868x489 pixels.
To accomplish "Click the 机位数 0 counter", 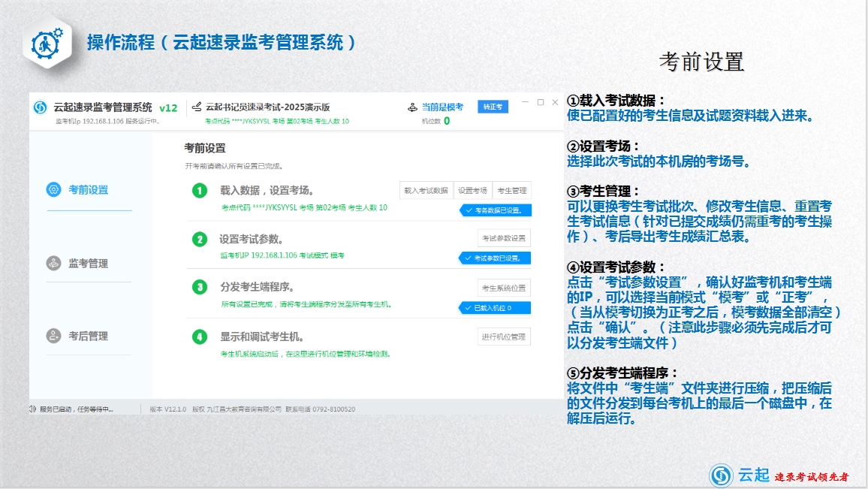I will (x=436, y=121).
